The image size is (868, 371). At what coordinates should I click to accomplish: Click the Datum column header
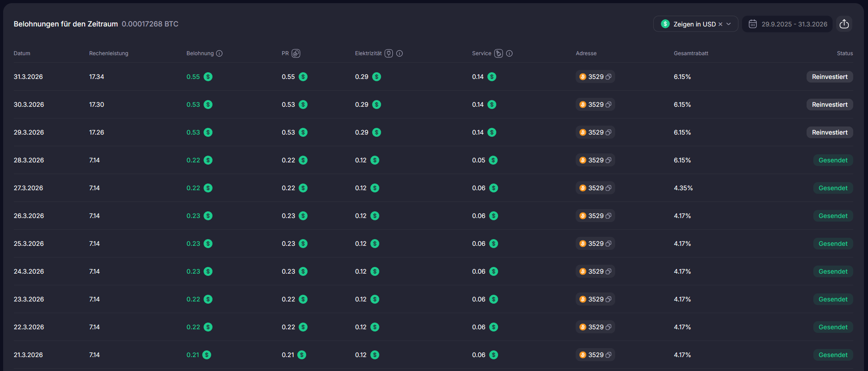(x=22, y=53)
